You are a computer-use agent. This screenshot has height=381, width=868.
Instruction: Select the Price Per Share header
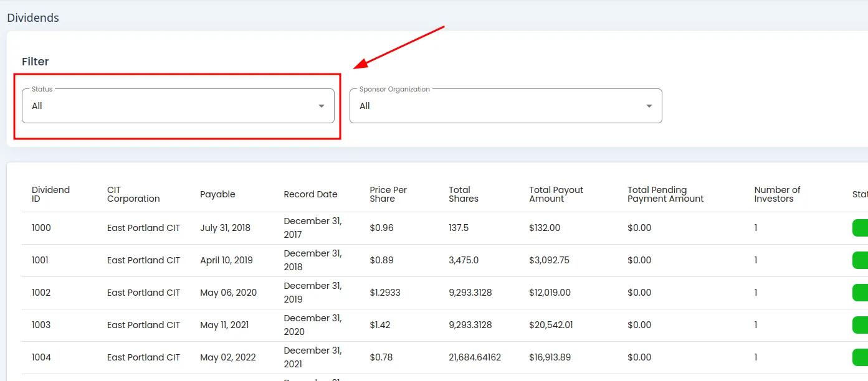pos(388,194)
